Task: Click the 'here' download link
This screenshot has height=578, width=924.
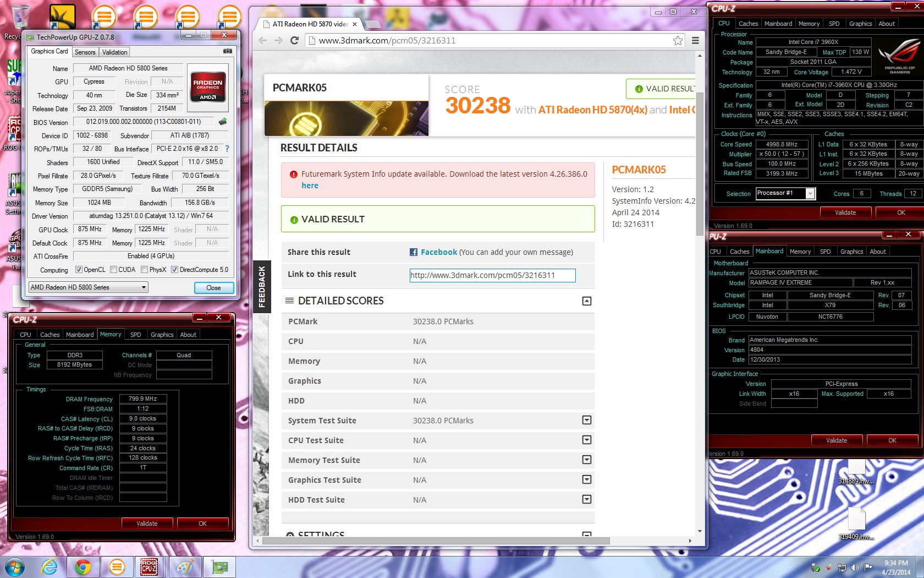Action: [310, 186]
